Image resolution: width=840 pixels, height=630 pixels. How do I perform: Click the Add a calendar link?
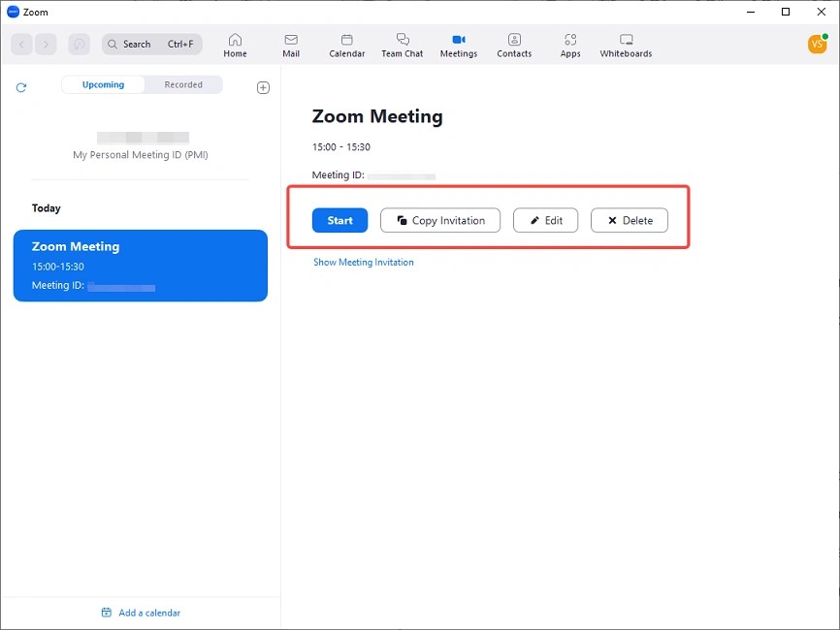tap(140, 613)
